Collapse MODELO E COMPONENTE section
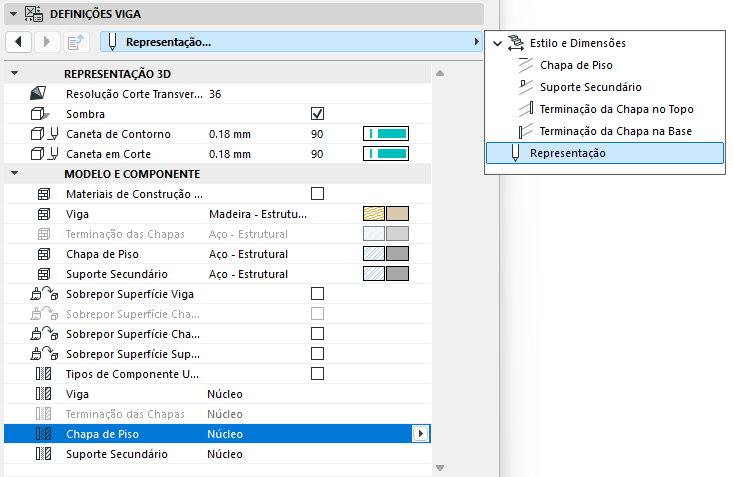The width and height of the screenshot is (733, 477). (14, 173)
